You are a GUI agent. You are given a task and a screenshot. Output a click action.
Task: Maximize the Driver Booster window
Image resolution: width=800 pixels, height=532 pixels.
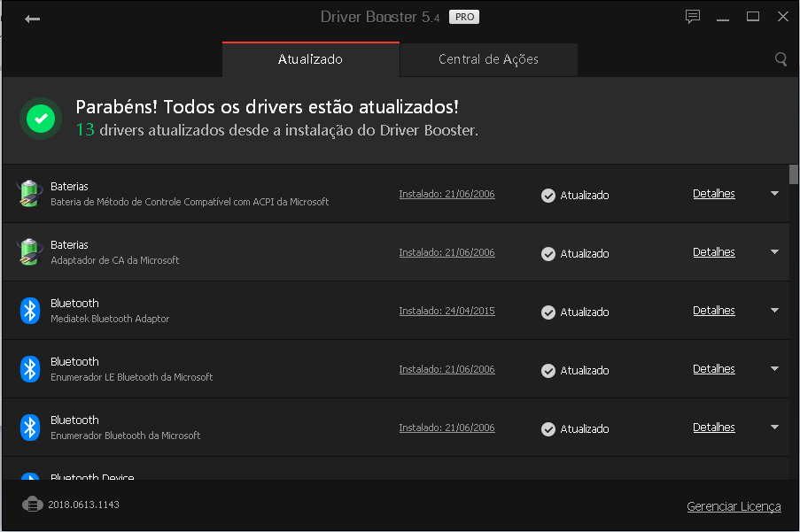tap(752, 17)
